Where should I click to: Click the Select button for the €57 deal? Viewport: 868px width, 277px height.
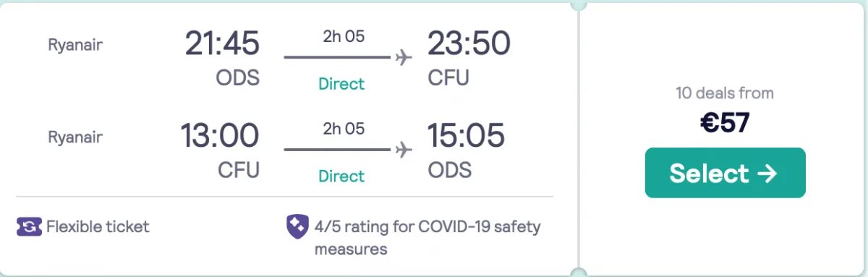pos(725,173)
